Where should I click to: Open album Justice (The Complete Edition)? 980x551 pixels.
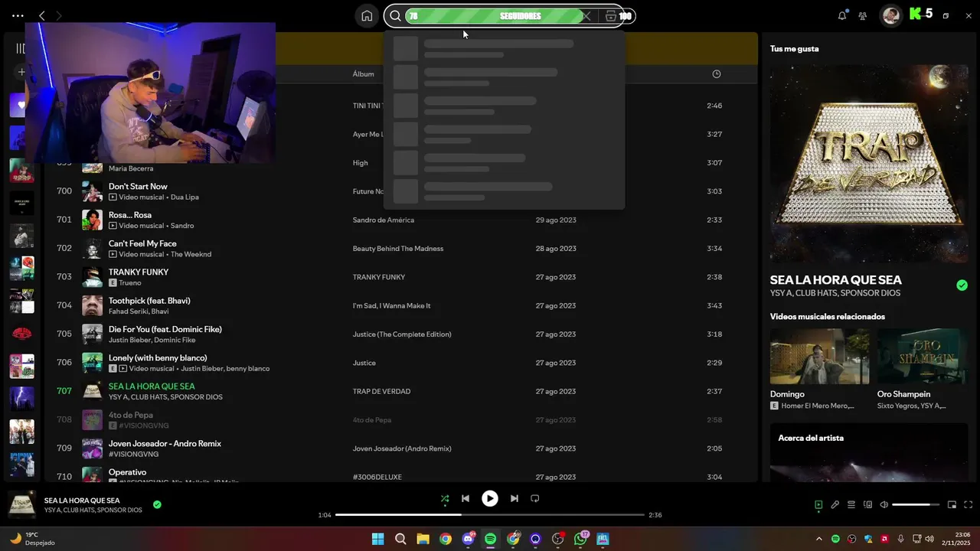(402, 334)
